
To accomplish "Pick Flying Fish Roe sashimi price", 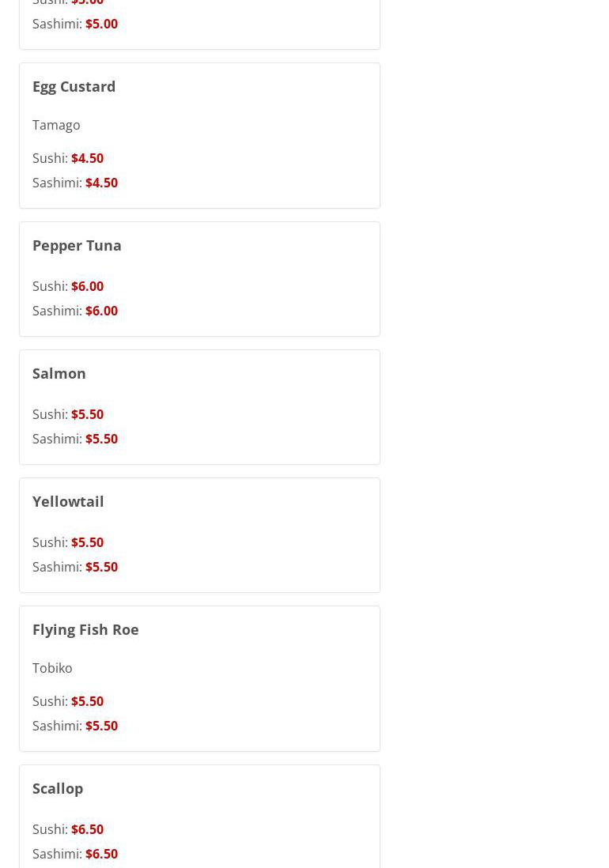I will click(x=101, y=726).
